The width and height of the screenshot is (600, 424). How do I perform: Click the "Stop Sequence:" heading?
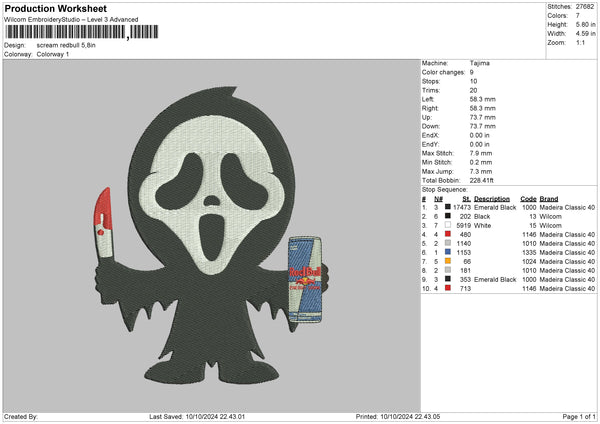(444, 189)
